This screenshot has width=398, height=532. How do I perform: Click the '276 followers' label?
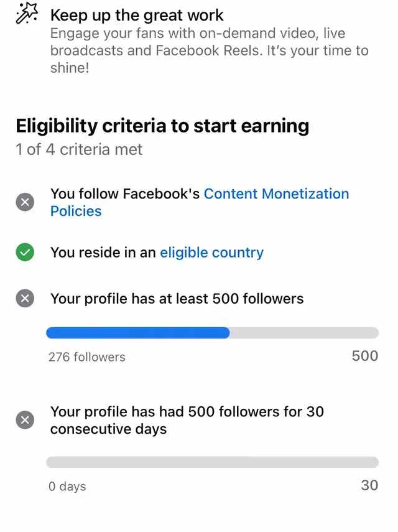(87, 357)
